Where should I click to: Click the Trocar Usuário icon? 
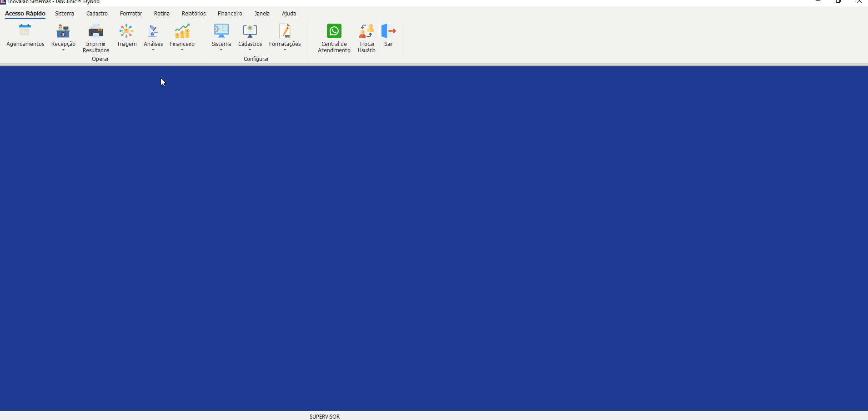(x=366, y=31)
